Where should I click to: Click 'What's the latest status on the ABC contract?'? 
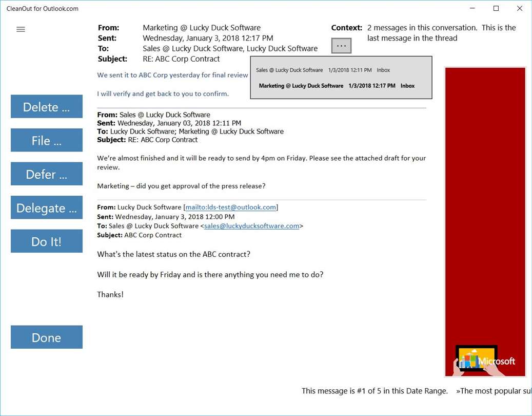[174, 254]
